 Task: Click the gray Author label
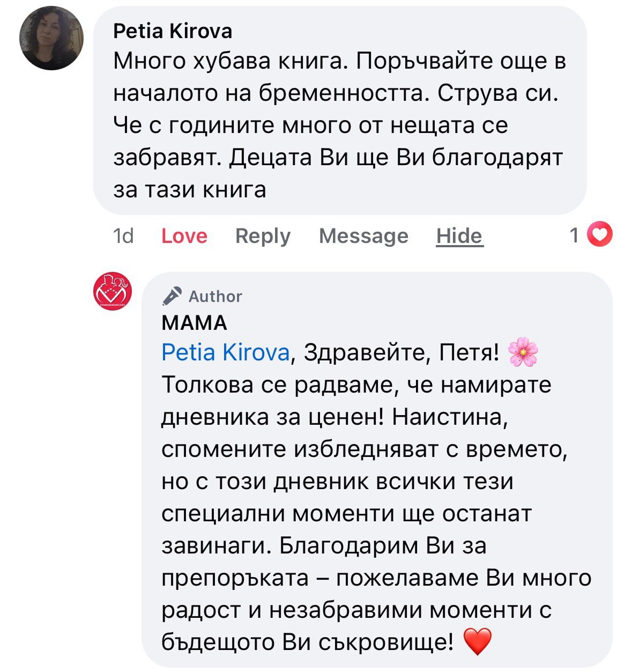click(x=215, y=296)
